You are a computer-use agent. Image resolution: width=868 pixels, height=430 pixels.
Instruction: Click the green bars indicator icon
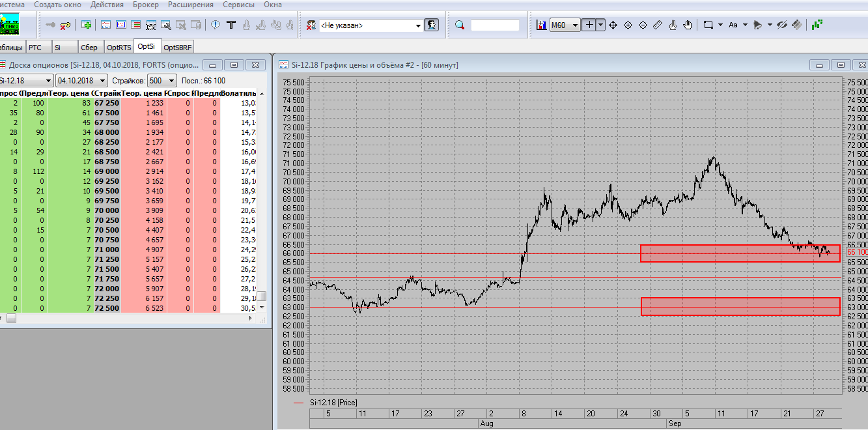tap(817, 25)
